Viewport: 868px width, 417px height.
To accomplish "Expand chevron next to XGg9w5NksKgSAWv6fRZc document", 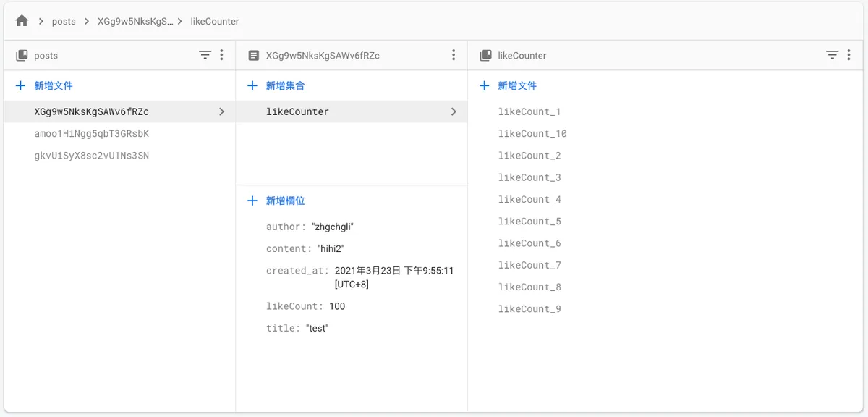I will (221, 111).
